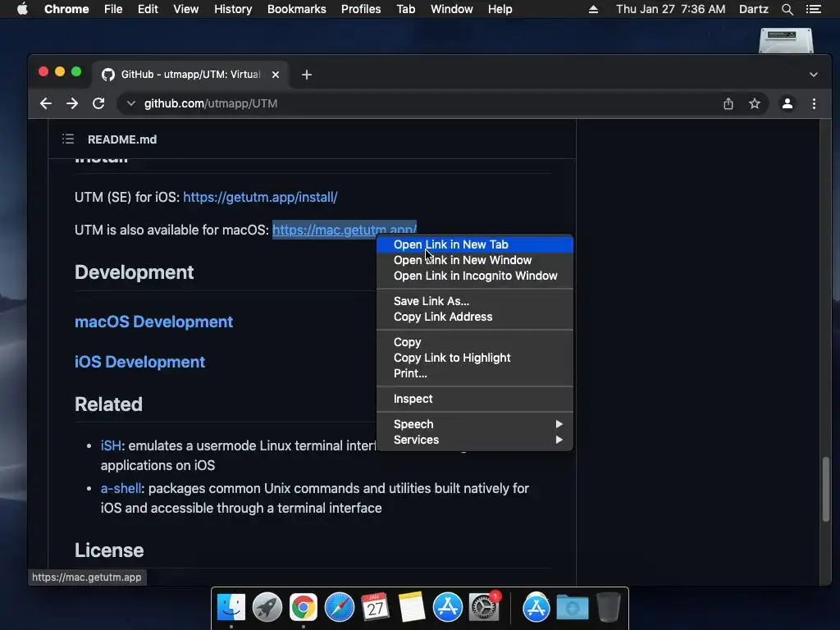
Task: Select Save Link As...
Action: [475, 301]
